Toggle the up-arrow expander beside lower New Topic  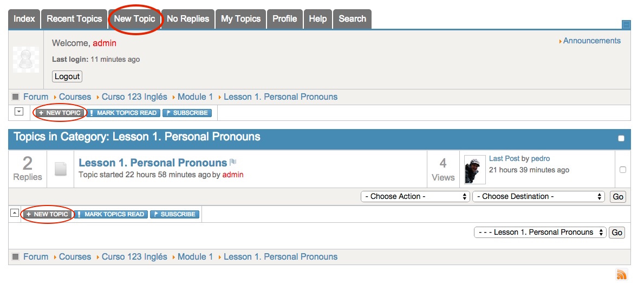point(15,213)
